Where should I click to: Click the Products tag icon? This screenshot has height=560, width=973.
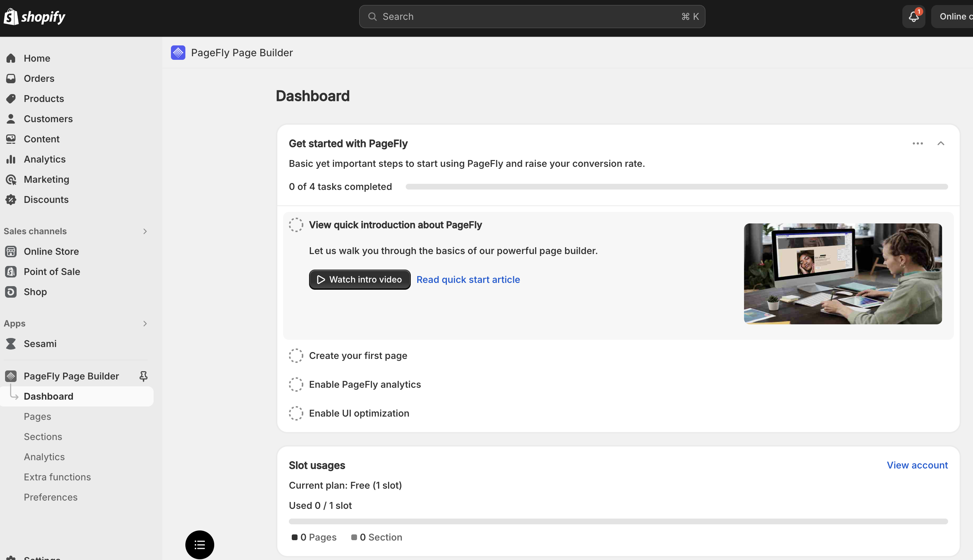pyautogui.click(x=11, y=98)
